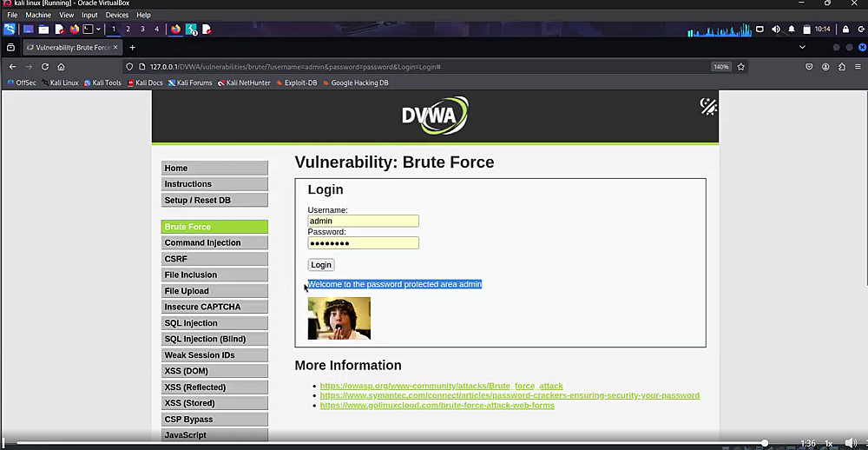
Task: Click inside the Password field
Action: point(363,242)
